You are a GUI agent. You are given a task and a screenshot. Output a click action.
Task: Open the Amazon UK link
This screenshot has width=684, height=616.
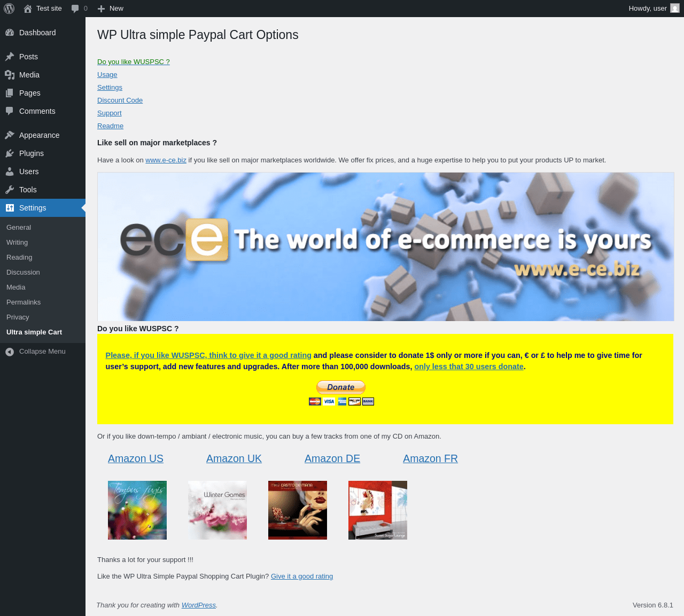click(234, 458)
